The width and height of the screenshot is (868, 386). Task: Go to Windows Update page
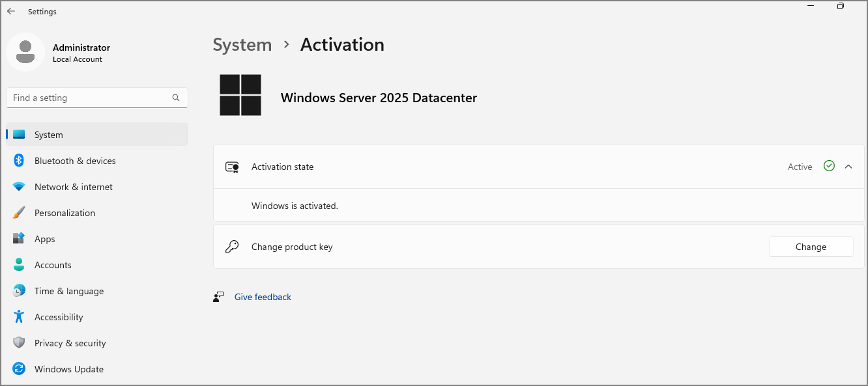click(x=97, y=369)
